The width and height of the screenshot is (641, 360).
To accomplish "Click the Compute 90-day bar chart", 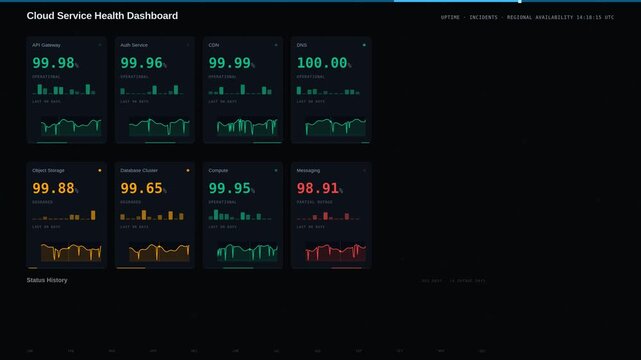I will [240, 215].
